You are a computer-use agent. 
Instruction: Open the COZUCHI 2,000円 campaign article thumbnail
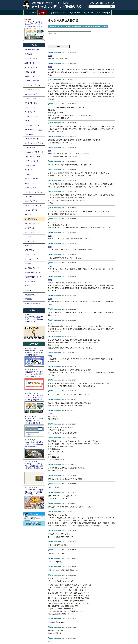[x=34, y=384]
